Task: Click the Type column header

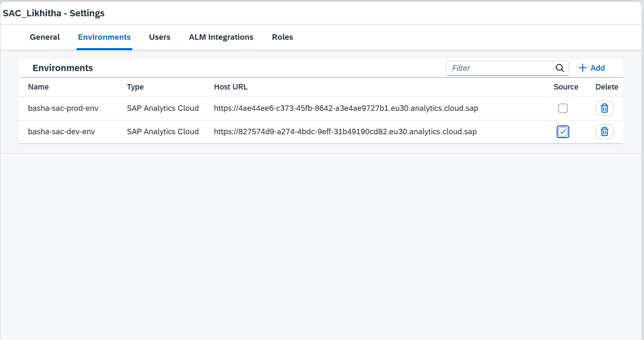Action: click(135, 87)
